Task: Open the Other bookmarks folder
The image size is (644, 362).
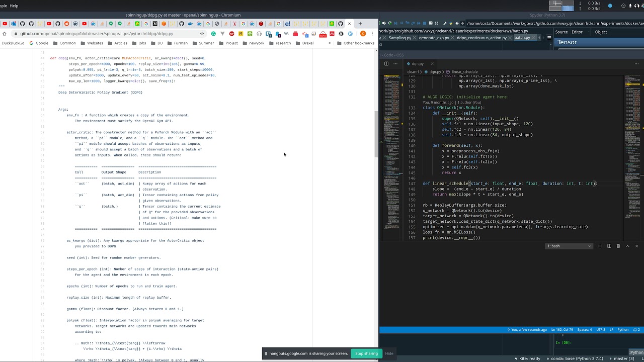Action: (x=356, y=43)
